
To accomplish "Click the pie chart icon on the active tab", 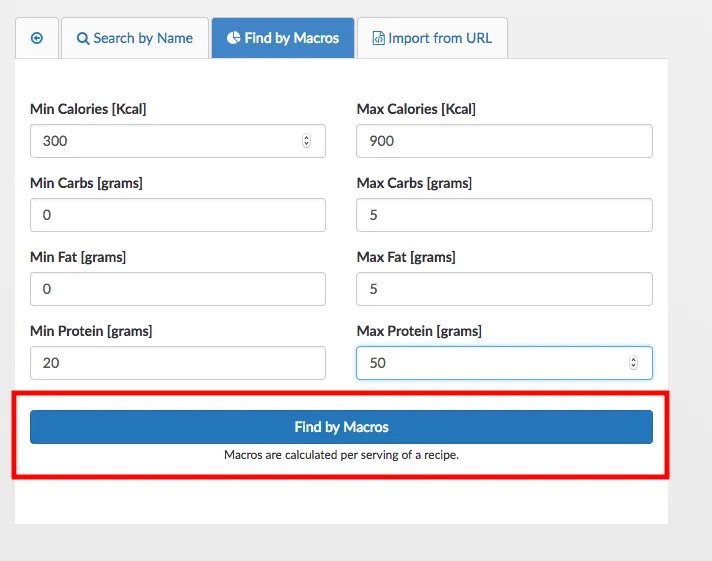I will pyautogui.click(x=234, y=38).
